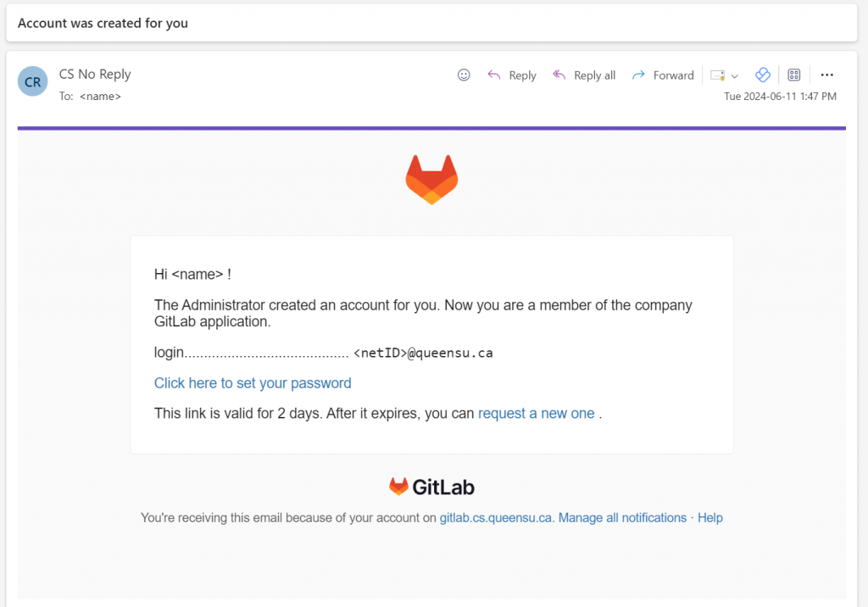Image resolution: width=868 pixels, height=607 pixels.
Task: Forward this email
Action: coord(663,75)
